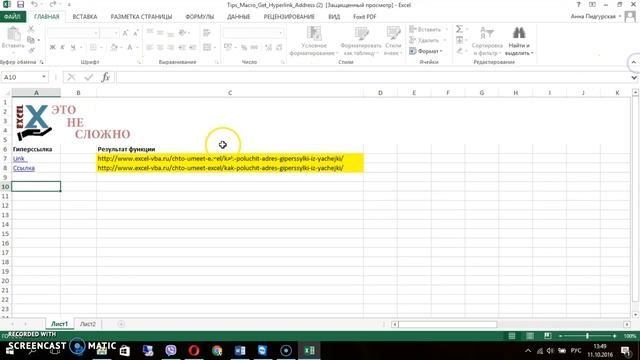Open the number format combo box
This screenshot has width=640, height=360.
point(253,33)
